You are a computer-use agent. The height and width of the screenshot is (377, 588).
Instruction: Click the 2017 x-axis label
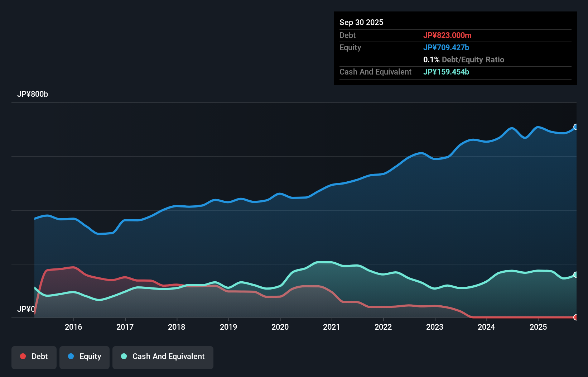click(125, 327)
